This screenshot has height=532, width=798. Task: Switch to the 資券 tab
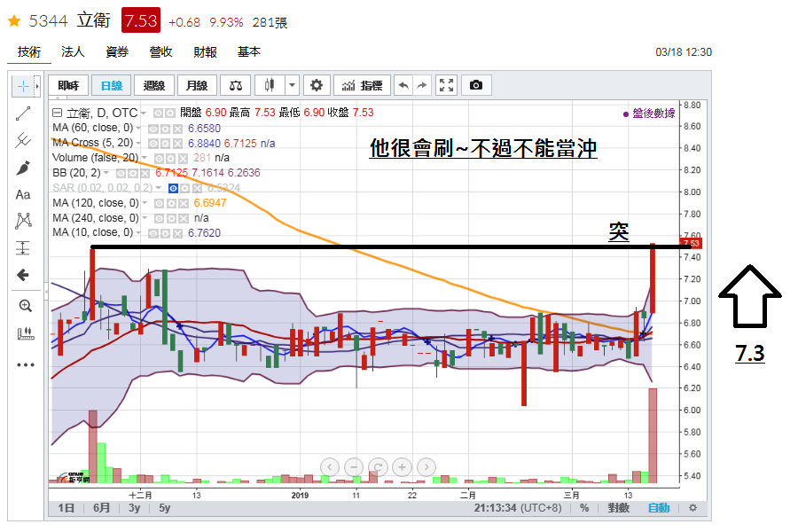click(117, 52)
